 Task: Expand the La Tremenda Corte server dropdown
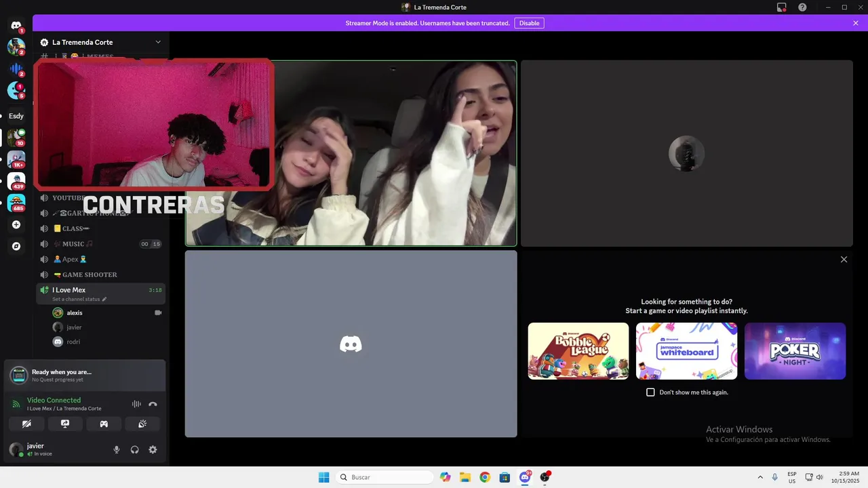coord(158,42)
